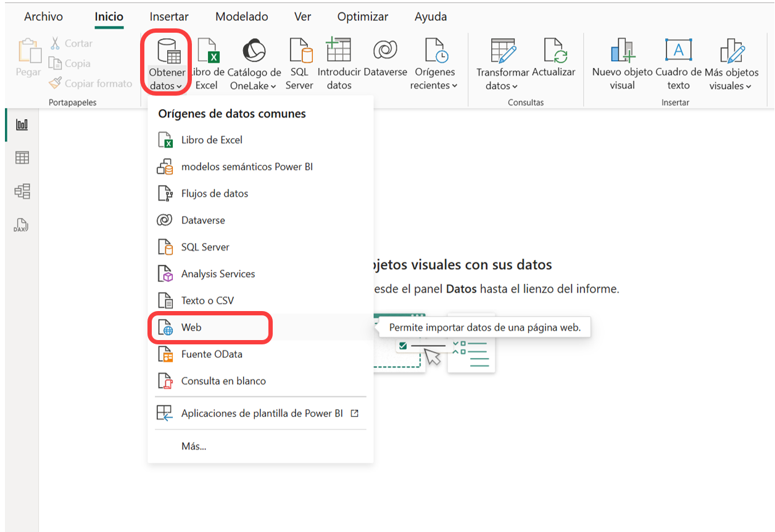The height and width of the screenshot is (532, 775).
Task: Select Libro de Excel from the menu
Action: (260, 140)
